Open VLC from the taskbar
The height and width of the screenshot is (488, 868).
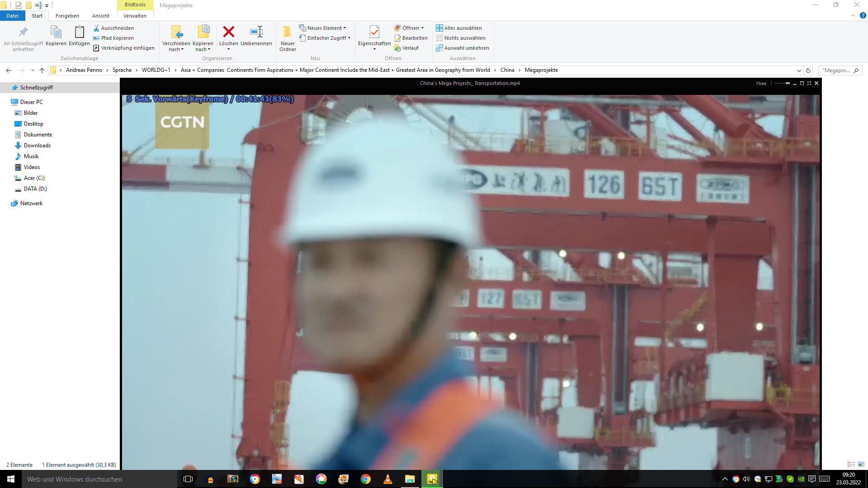coord(387,479)
